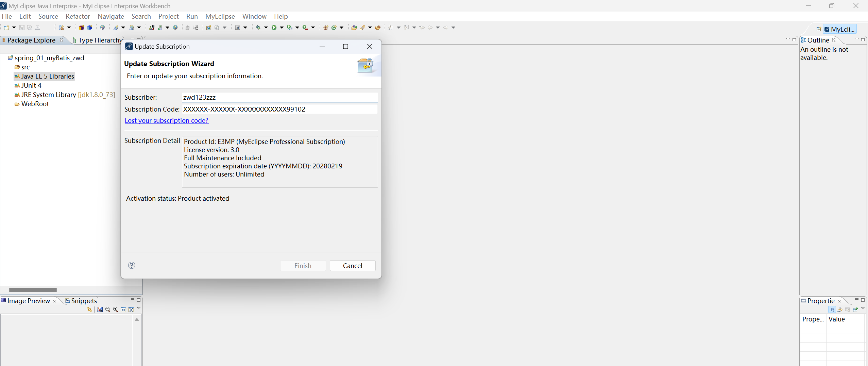The width and height of the screenshot is (868, 366).
Task: Click the Zoom In magnifier icon
Action: click(x=116, y=310)
